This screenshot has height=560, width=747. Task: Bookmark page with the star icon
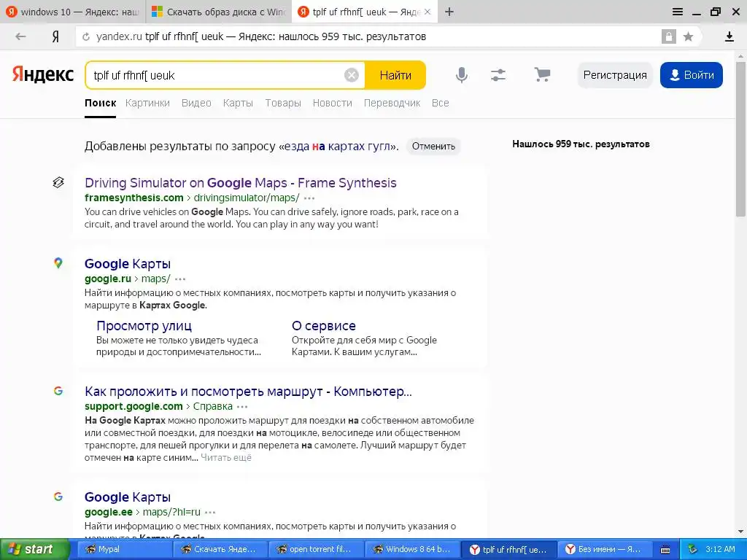click(688, 36)
